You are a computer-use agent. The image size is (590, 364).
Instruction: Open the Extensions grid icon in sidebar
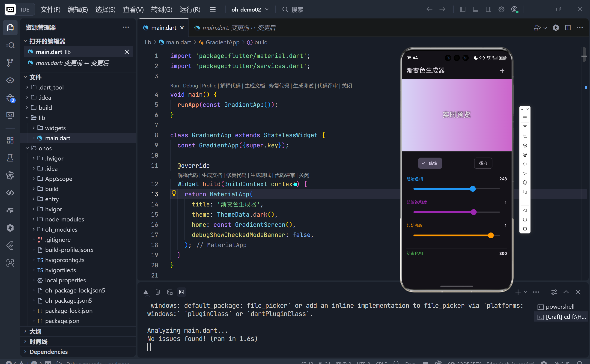click(x=10, y=140)
